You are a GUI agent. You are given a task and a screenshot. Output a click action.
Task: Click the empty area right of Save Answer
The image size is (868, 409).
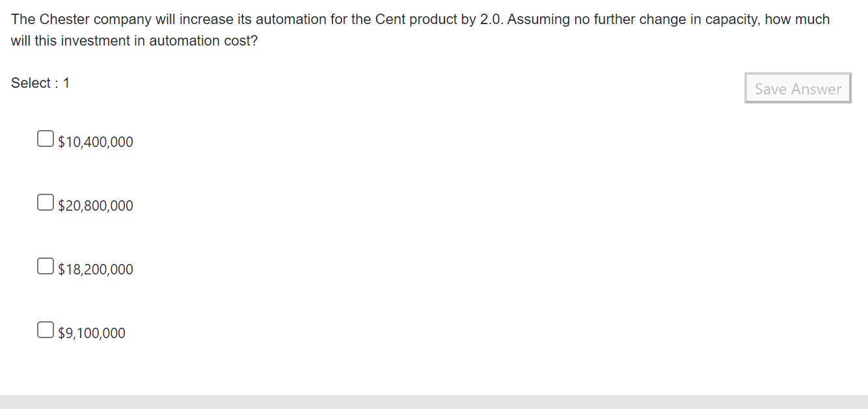point(861,88)
